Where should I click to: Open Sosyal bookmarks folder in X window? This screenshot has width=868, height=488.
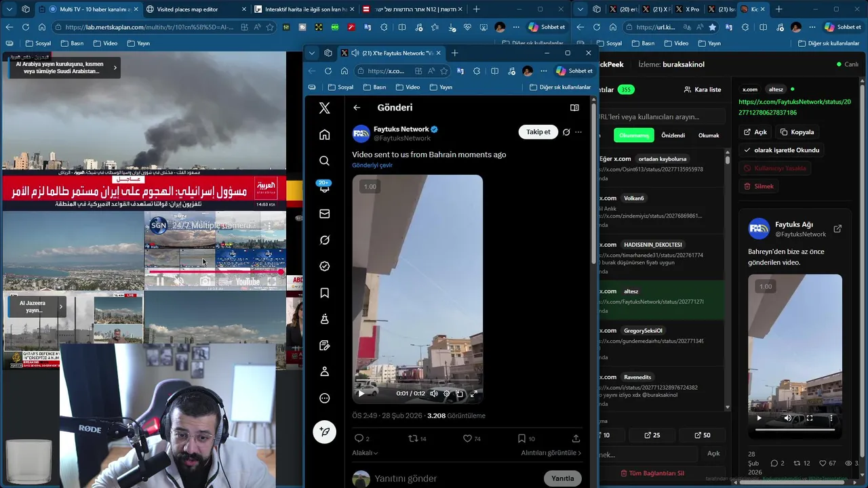coord(340,87)
